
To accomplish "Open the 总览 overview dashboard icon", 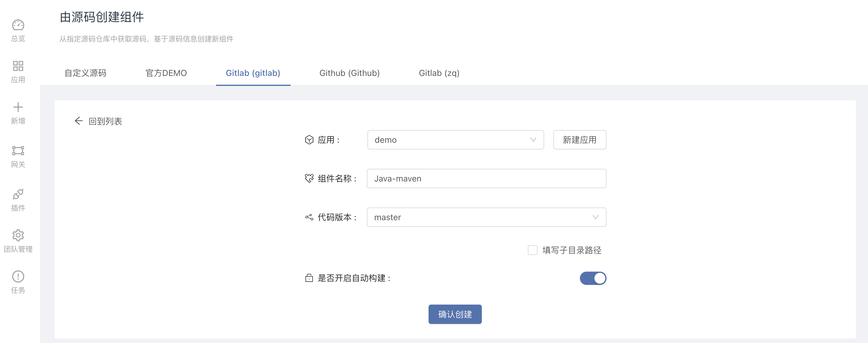I will [18, 25].
